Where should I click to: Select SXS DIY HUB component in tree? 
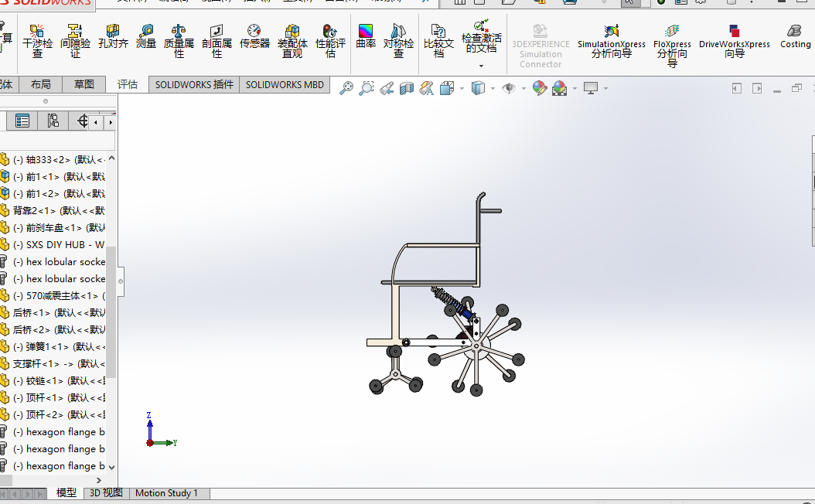pyautogui.click(x=53, y=245)
